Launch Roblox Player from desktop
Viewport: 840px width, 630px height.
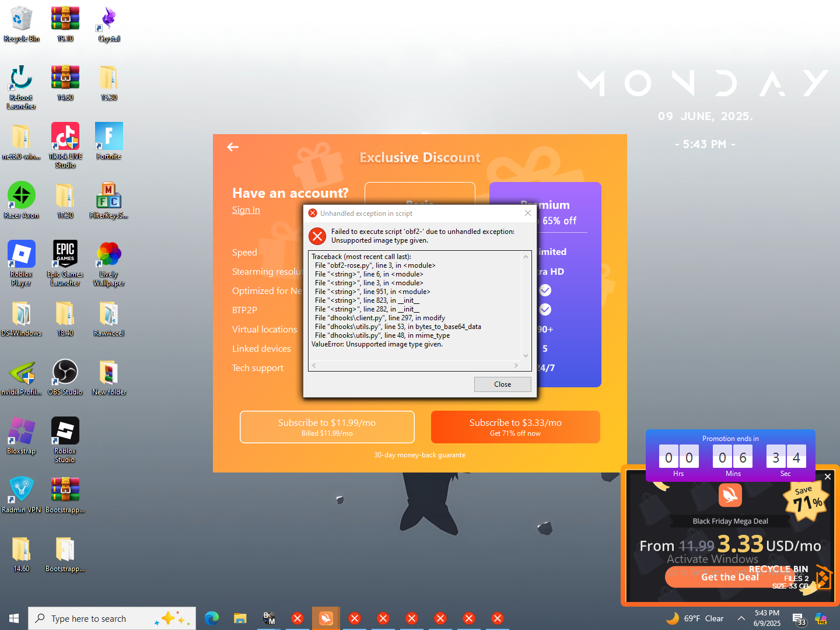22,264
